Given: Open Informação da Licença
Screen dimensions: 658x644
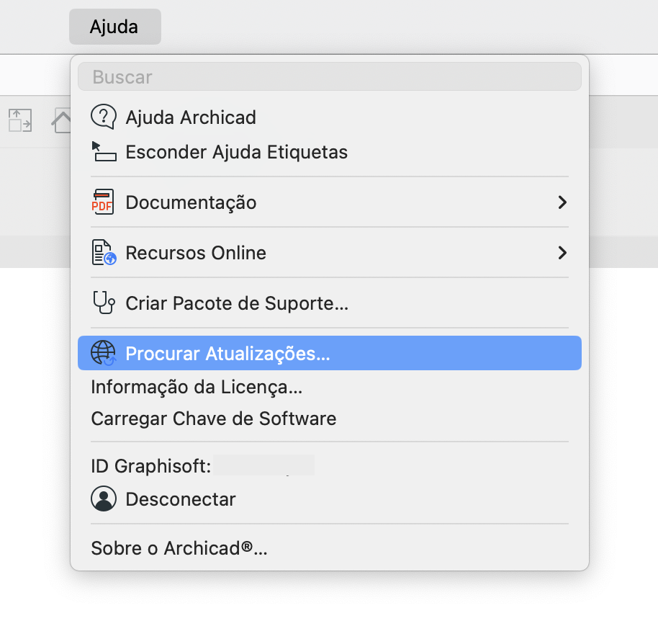Looking at the screenshot, I should point(196,387).
